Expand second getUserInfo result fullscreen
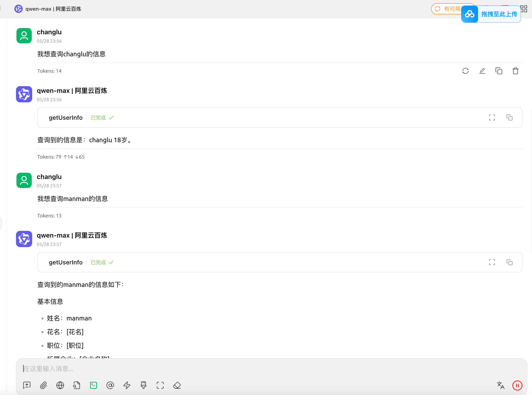The image size is (532, 395). point(492,262)
